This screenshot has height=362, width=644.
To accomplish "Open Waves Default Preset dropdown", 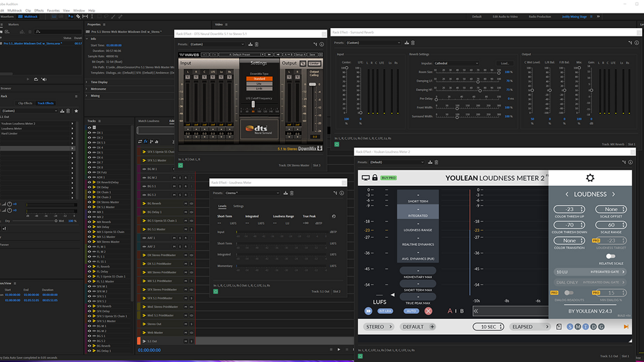I will (x=242, y=54).
